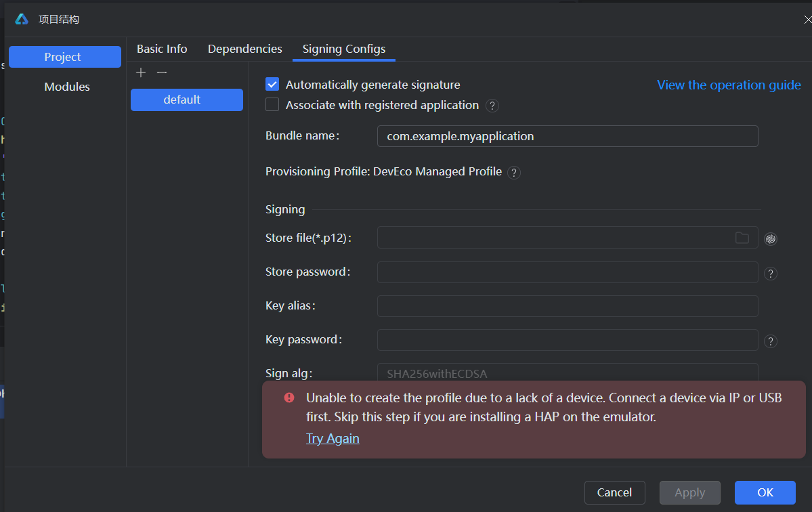Click the minus icon to remove signing config
Image resolution: width=812 pixels, height=512 pixels.
[x=161, y=72]
